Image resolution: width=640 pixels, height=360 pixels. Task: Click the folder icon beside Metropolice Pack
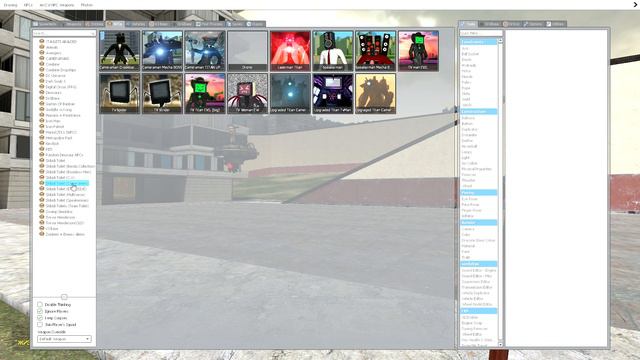(x=42, y=138)
